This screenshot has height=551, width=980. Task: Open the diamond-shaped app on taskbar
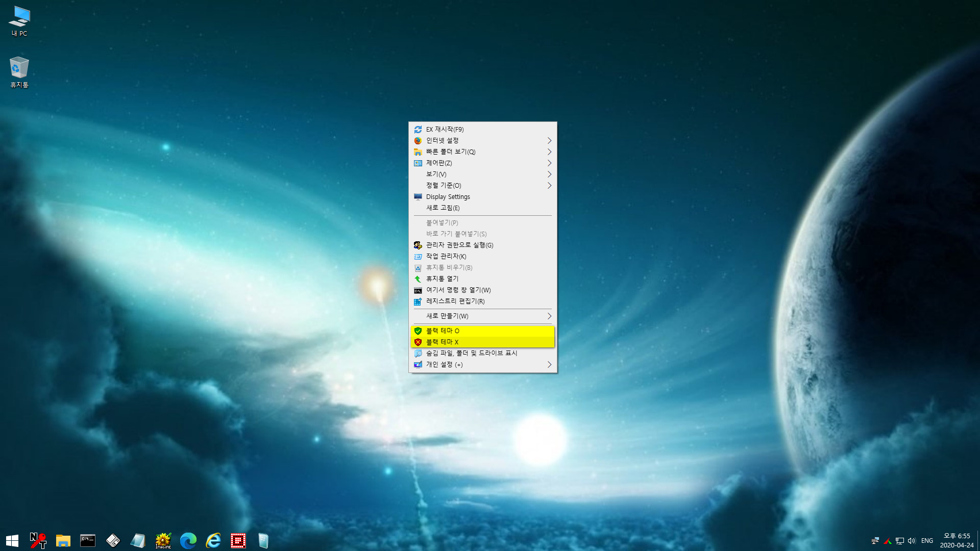[113, 541]
